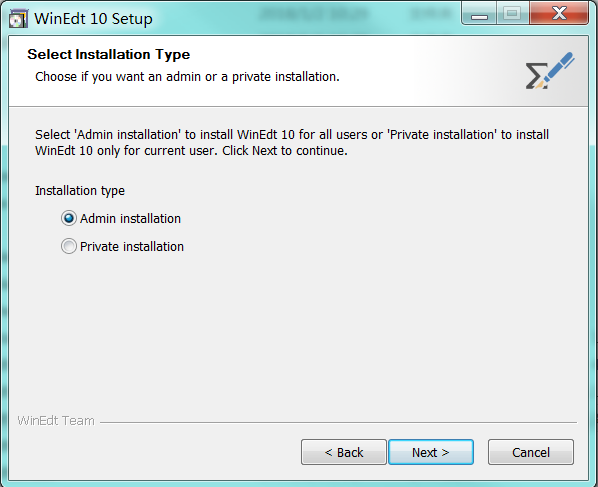598x487 pixels.
Task: Click the 'Private installation' option label
Action: tap(132, 247)
